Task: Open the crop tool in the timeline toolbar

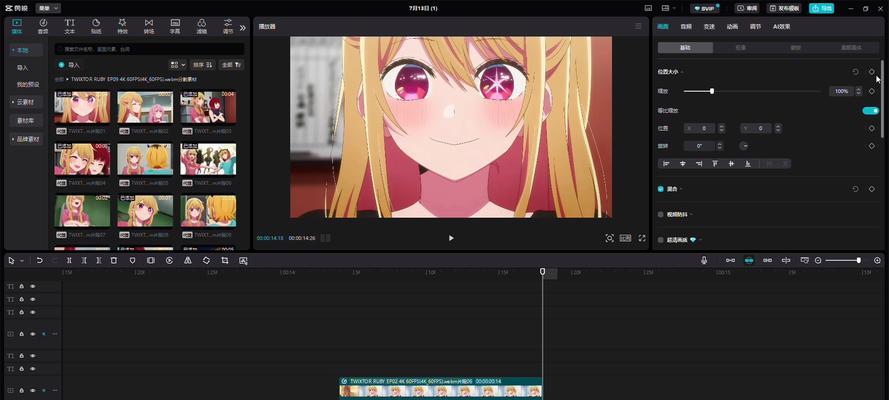Action: pos(225,260)
